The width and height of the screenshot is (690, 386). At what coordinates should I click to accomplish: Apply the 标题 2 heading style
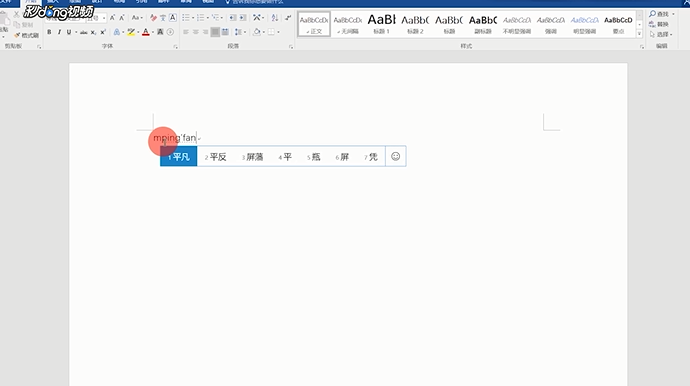tap(415, 24)
